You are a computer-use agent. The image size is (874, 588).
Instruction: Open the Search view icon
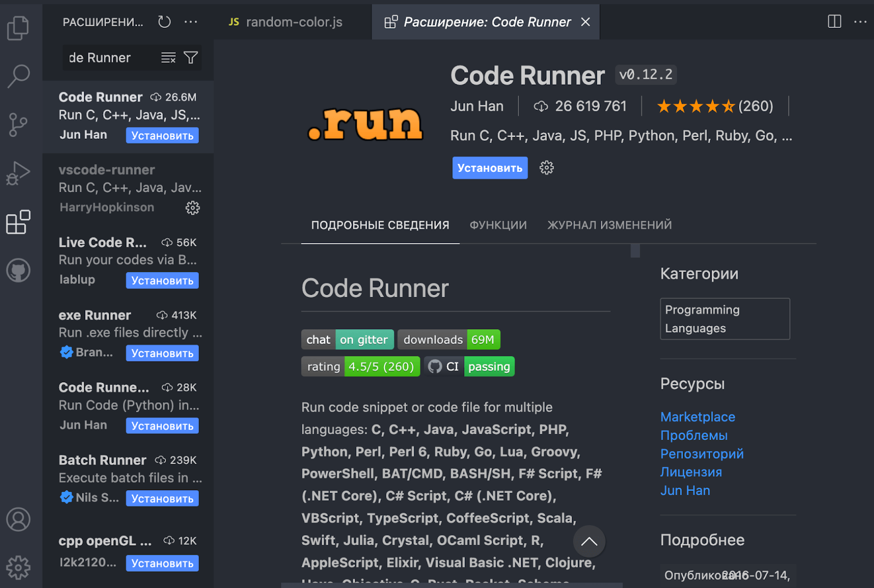19,75
